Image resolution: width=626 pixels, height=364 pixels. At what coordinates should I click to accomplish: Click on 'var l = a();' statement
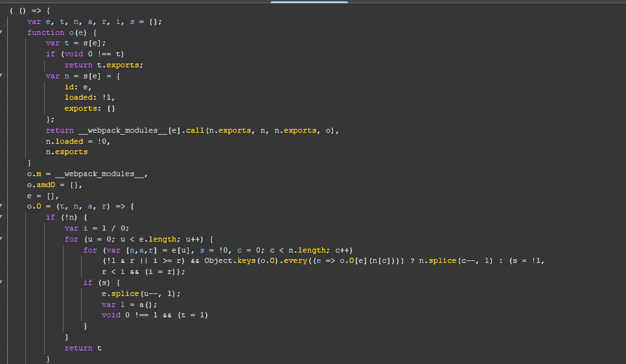click(x=129, y=304)
